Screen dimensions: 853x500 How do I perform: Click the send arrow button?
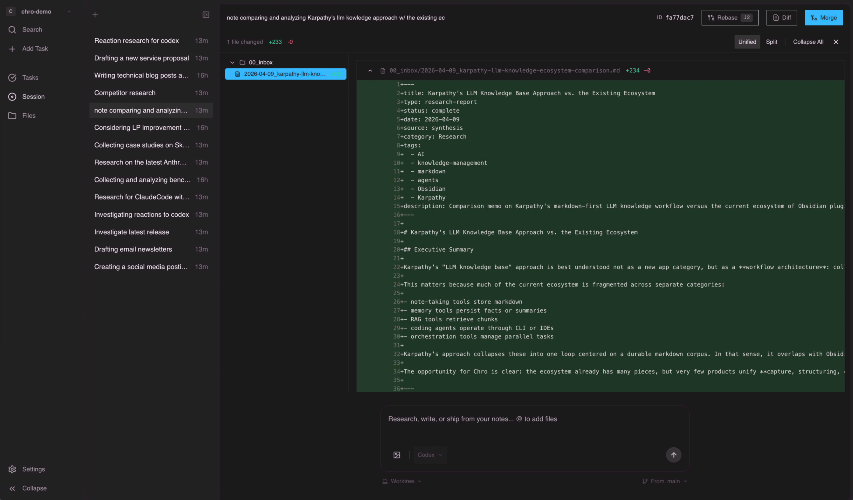(673, 455)
